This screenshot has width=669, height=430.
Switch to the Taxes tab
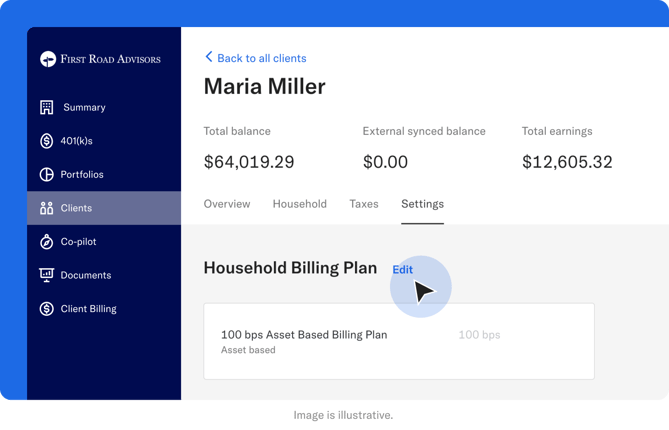(364, 204)
